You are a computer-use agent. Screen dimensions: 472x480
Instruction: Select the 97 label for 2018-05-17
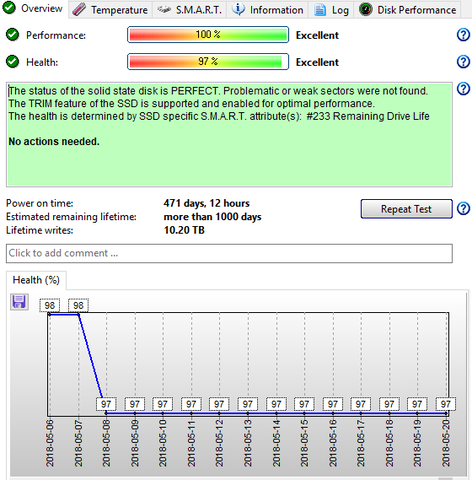[x=360, y=404]
